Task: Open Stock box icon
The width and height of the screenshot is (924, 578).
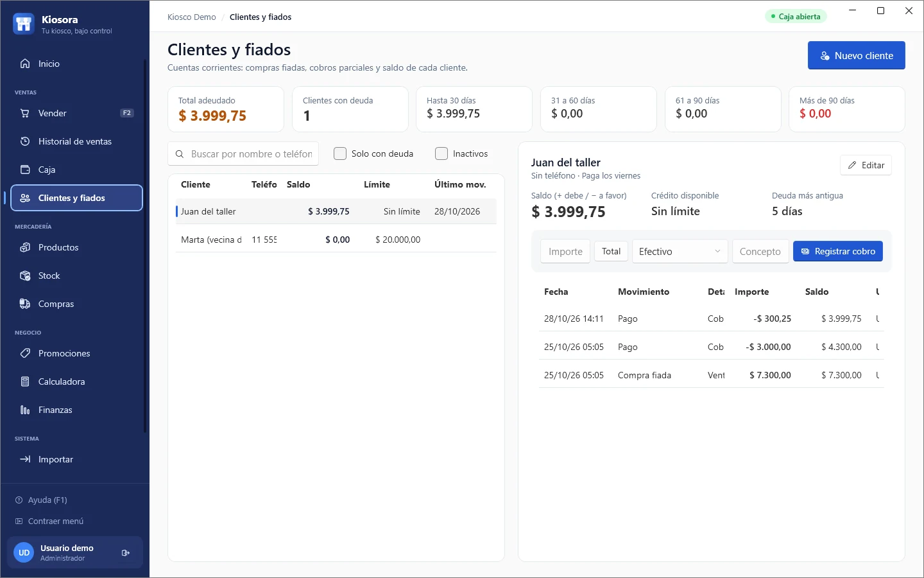Action: [x=25, y=276]
